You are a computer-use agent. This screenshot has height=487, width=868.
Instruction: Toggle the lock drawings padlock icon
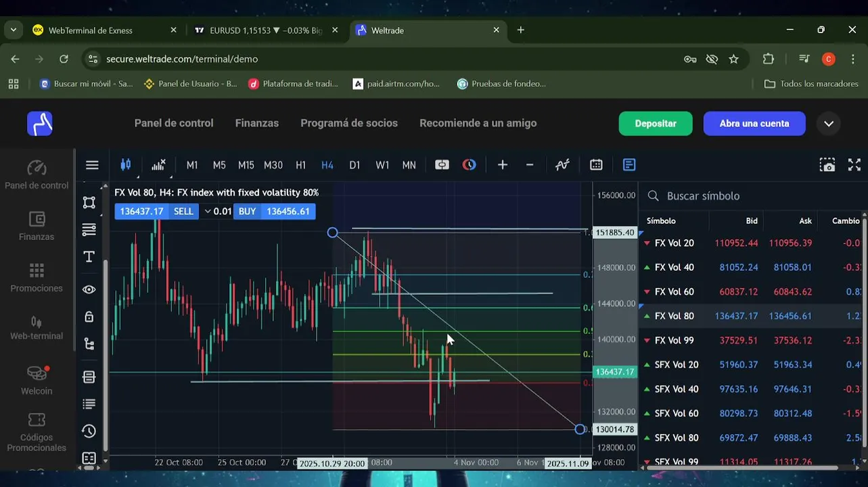pos(89,317)
